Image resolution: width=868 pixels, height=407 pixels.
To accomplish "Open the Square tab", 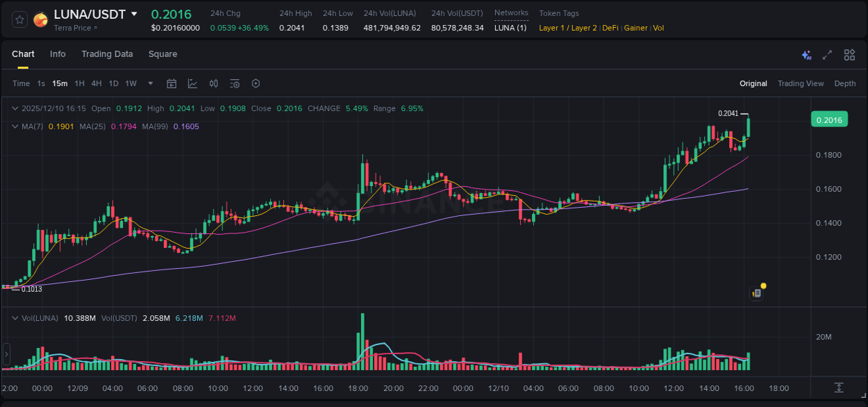I will tap(162, 54).
